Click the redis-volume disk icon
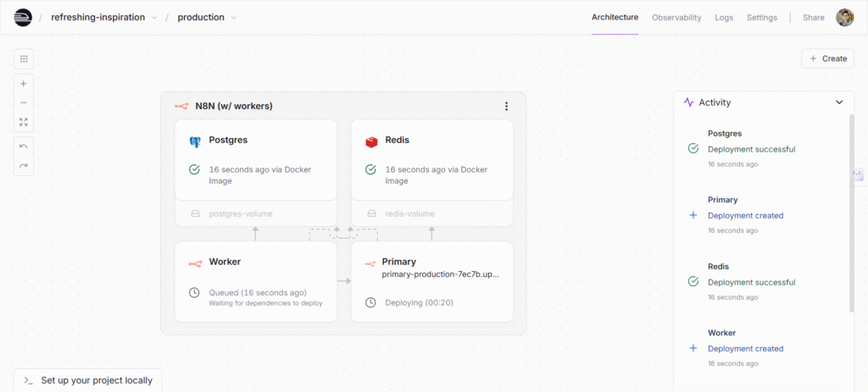Image resolution: width=868 pixels, height=392 pixels. 371,213
